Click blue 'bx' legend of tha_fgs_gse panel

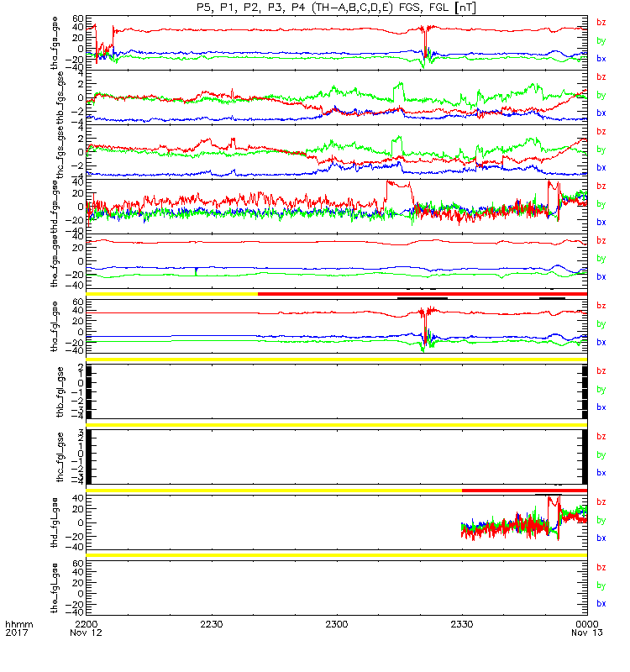point(601,58)
